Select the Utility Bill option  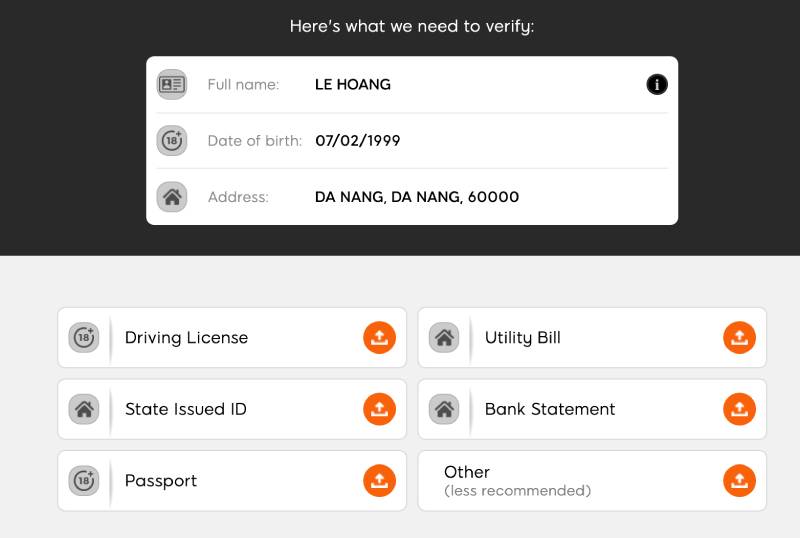(x=523, y=338)
